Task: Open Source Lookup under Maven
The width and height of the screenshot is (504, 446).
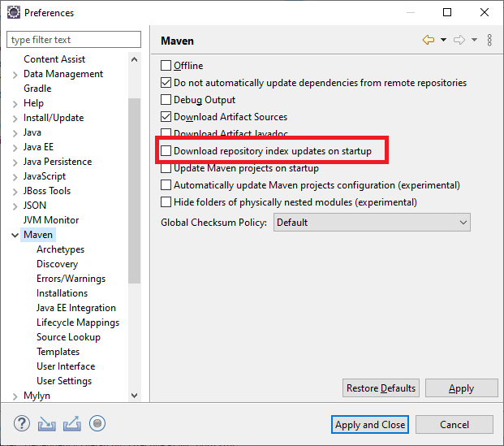Action: coord(68,337)
